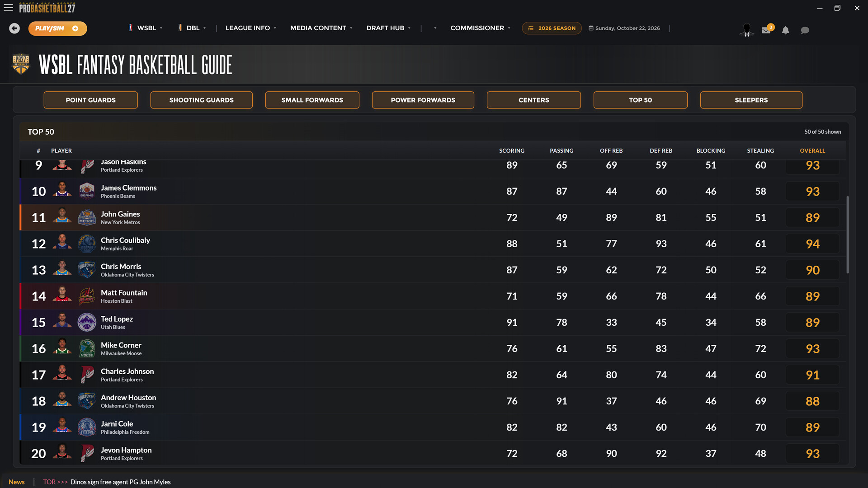Image resolution: width=868 pixels, height=488 pixels.
Task: Click the calendar icon beside the date
Action: click(x=591, y=28)
